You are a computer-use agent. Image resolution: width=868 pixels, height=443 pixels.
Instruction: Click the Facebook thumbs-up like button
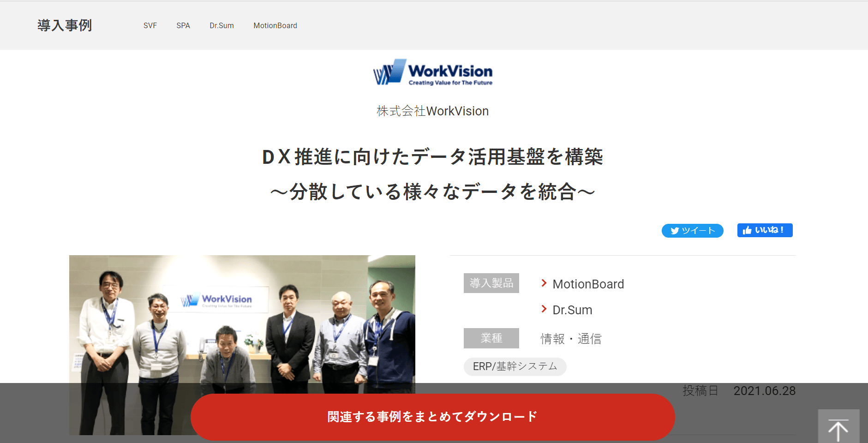point(765,230)
